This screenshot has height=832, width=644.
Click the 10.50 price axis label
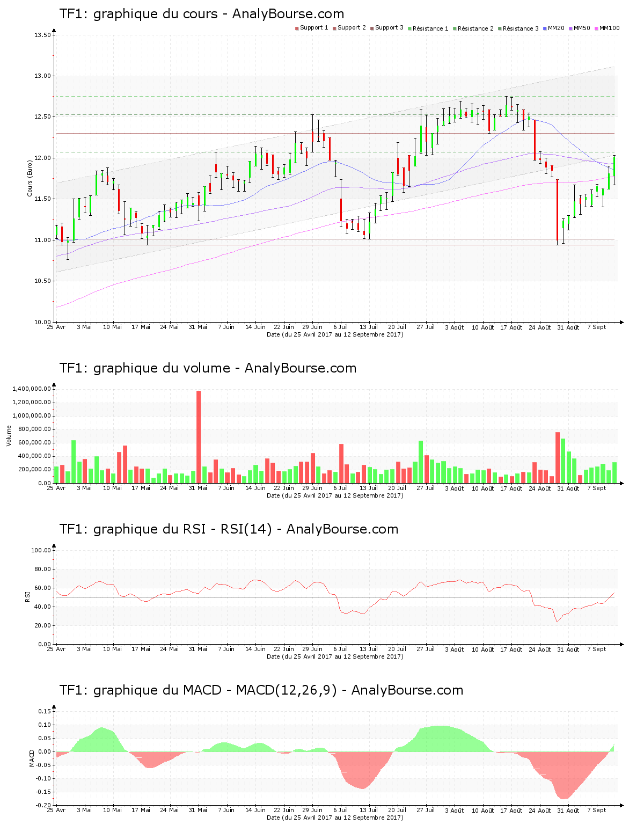42,281
